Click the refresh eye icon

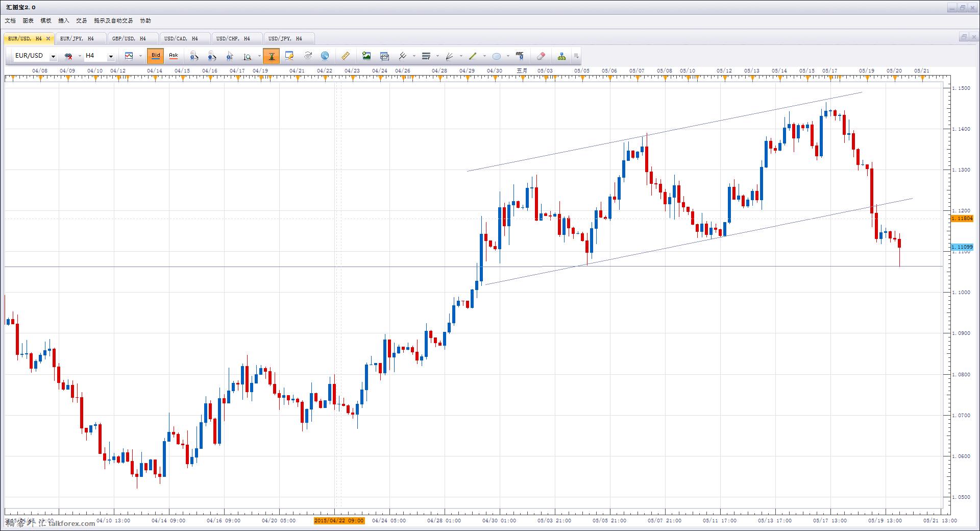pos(308,56)
